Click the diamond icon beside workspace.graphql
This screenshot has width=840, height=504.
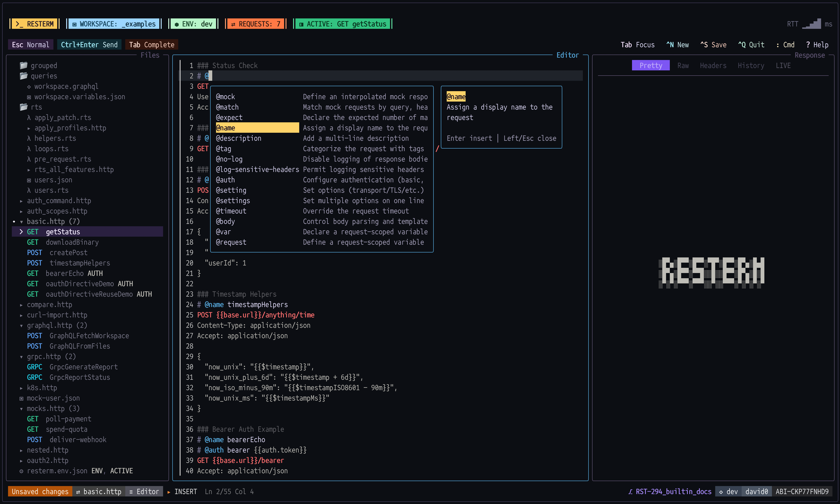29,87
